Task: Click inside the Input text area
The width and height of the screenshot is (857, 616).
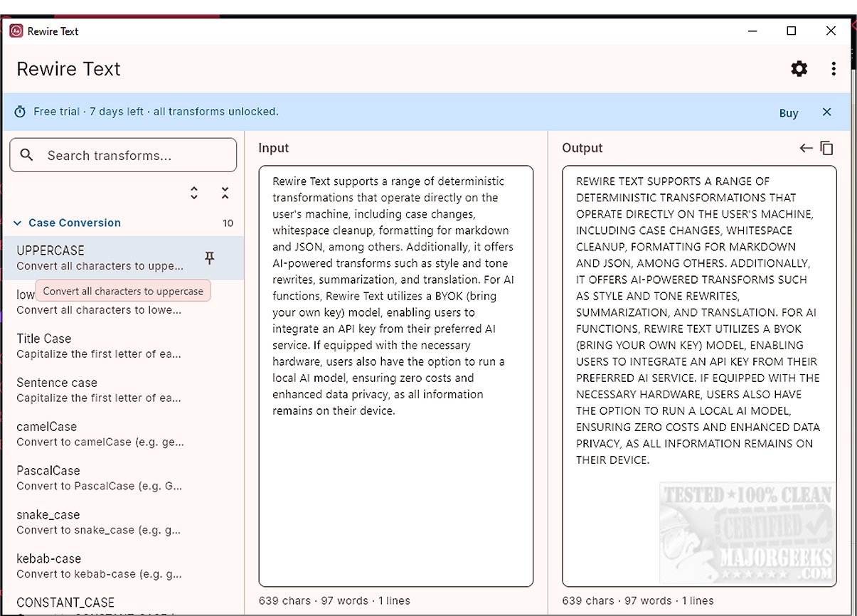Action: 396,376
